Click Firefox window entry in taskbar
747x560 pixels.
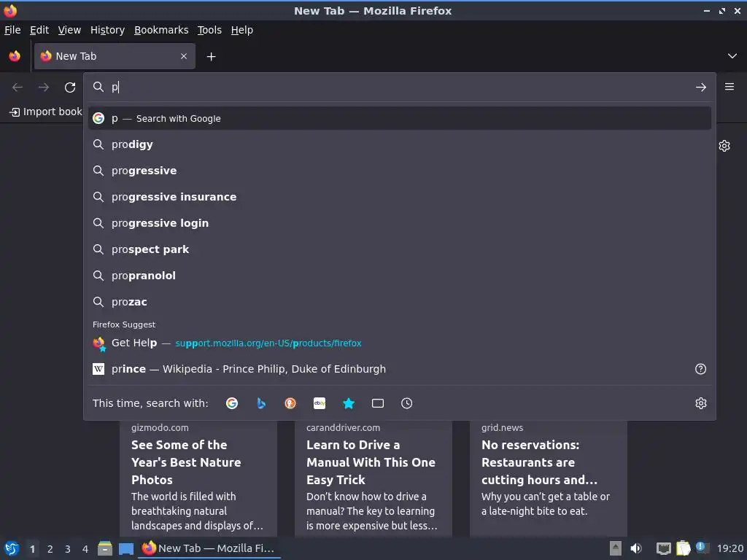tap(209, 548)
